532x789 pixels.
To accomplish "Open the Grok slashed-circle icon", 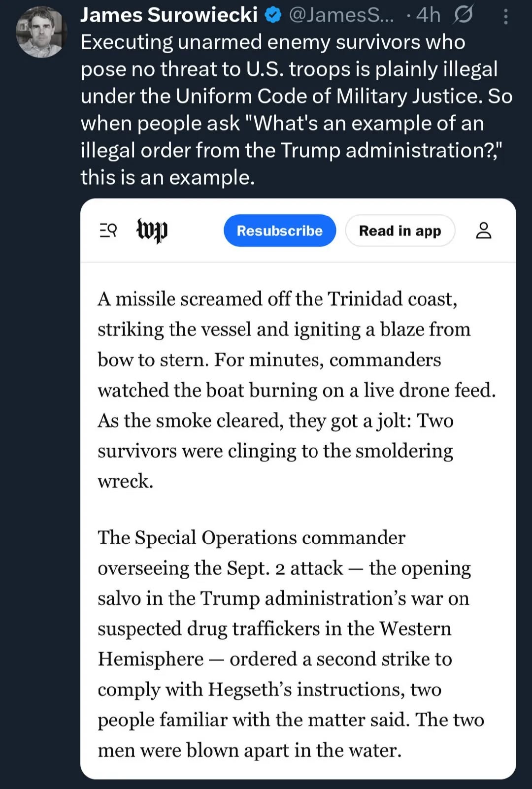I will [463, 15].
